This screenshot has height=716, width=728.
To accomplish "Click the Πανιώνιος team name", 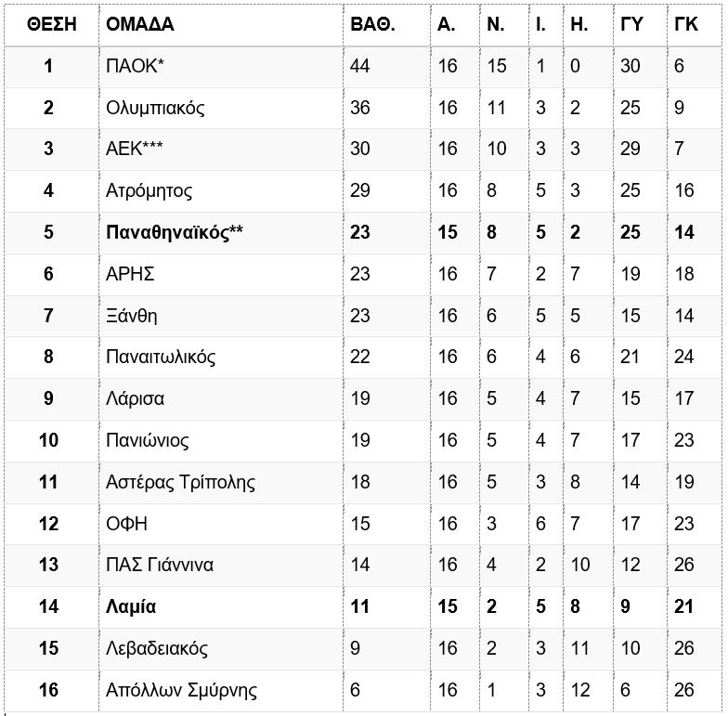I will pos(147,440).
